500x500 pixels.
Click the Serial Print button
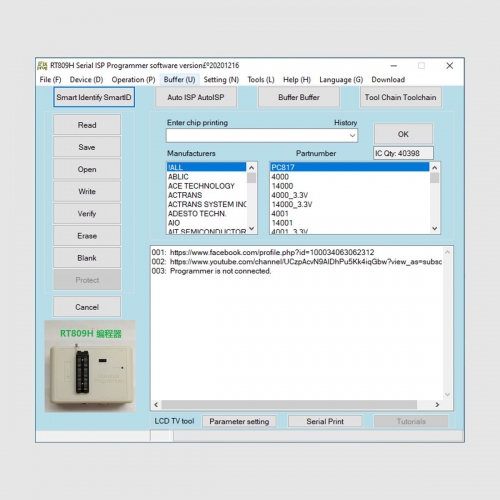(x=325, y=422)
